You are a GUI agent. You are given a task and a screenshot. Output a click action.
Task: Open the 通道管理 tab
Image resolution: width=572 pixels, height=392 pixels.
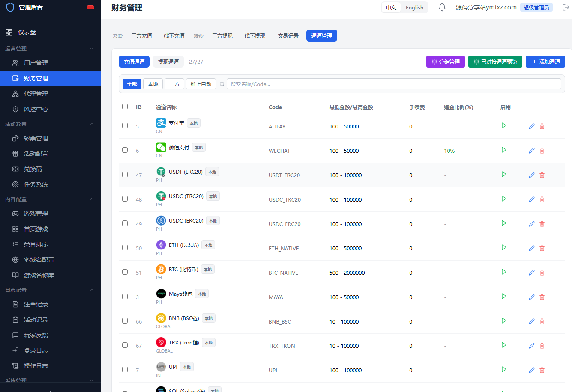(x=322, y=36)
